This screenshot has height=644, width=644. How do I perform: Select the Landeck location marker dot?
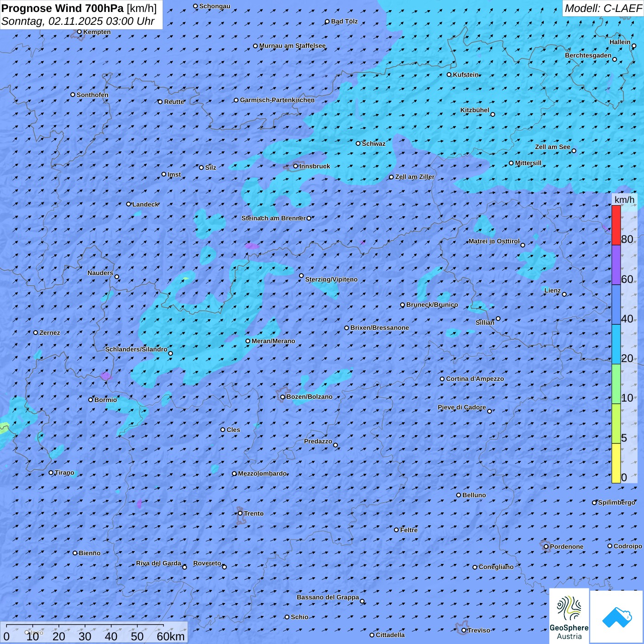(129, 204)
